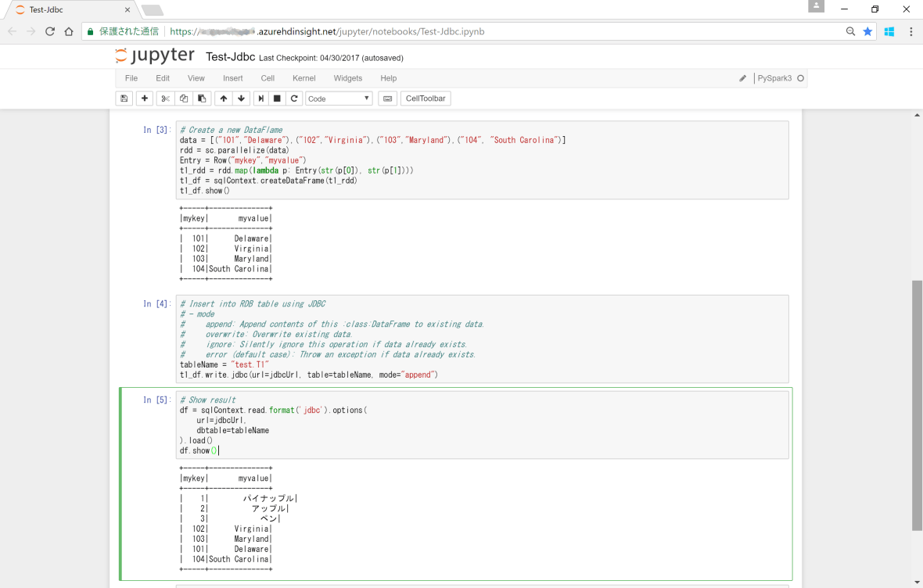
Task: Open the Widgets menu
Action: 347,78
